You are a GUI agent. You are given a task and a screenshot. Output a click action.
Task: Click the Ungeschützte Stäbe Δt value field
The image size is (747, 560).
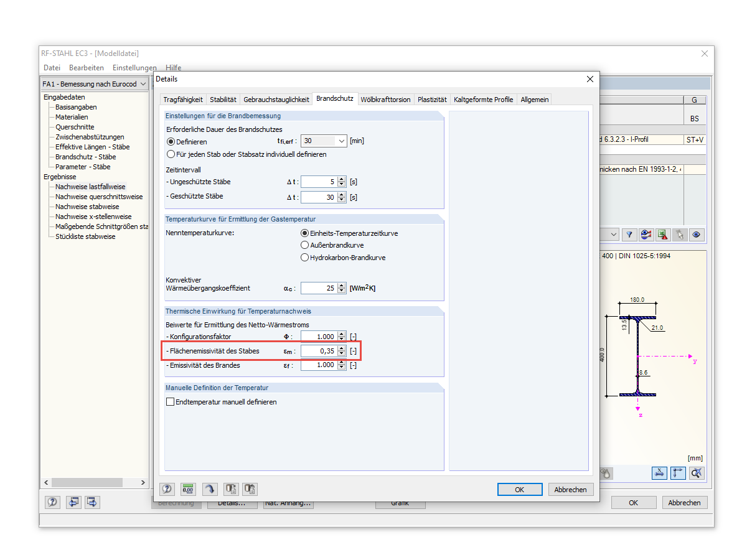pos(319,182)
